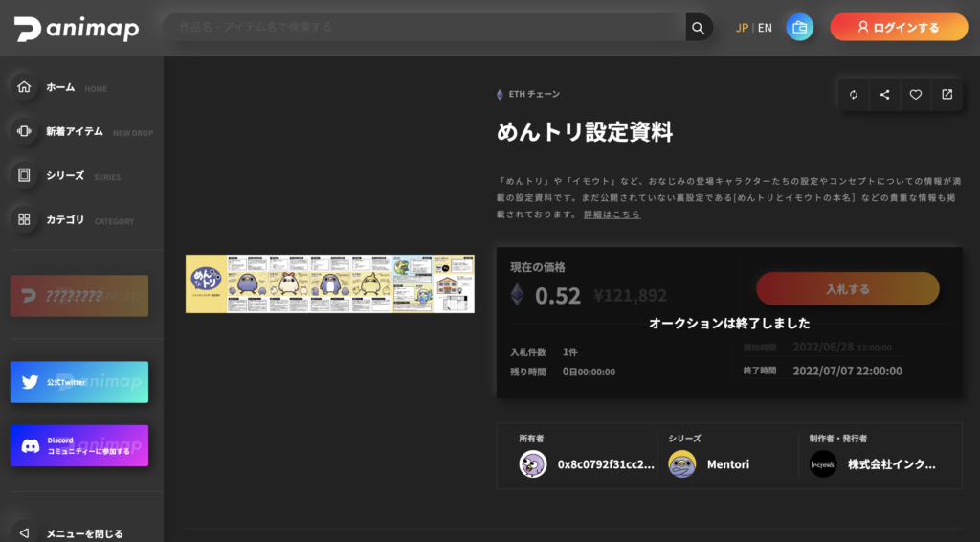Open the Mentori series link
This screenshot has height=542, width=980.
[728, 464]
